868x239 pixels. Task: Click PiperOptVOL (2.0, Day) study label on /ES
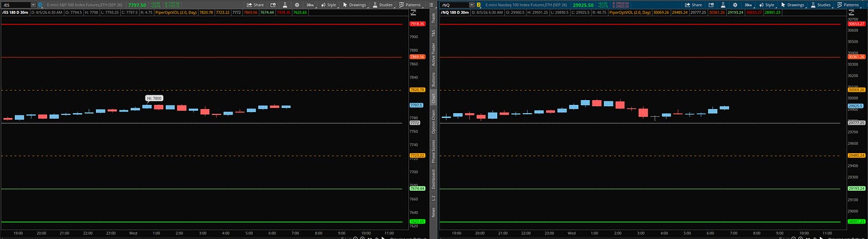(176, 13)
